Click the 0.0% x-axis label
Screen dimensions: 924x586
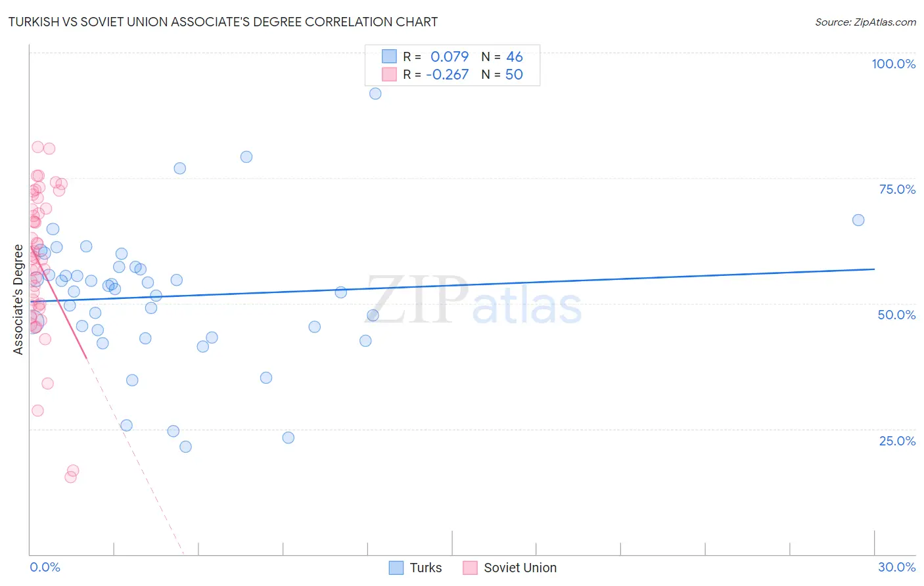(x=45, y=567)
